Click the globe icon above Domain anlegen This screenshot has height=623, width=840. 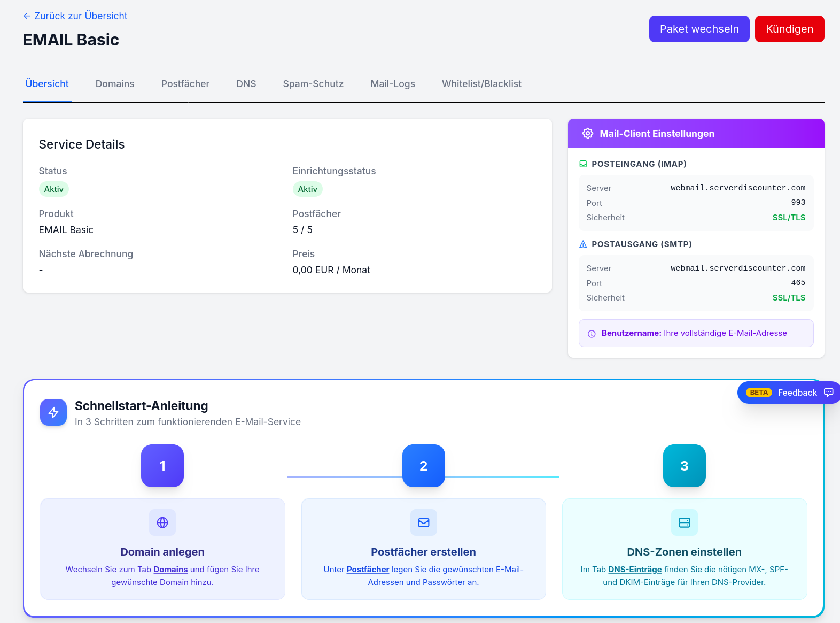[162, 522]
